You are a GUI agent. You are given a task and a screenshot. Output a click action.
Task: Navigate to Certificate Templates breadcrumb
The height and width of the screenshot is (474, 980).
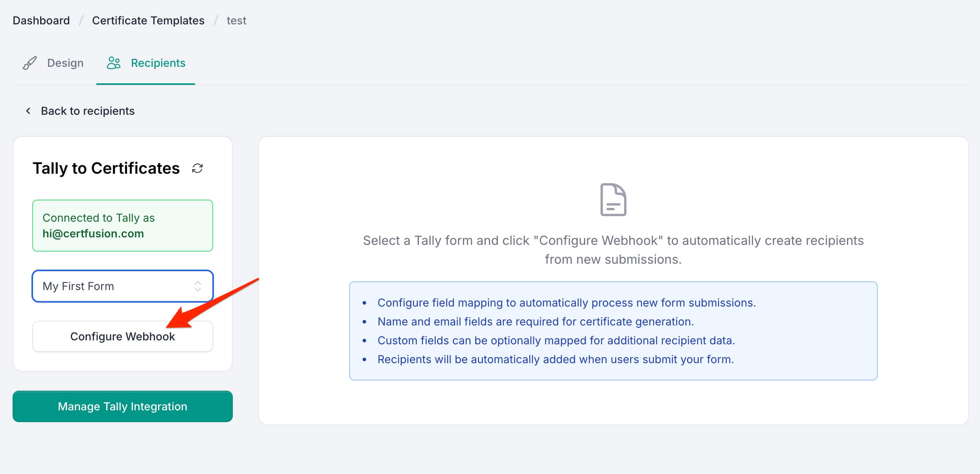[148, 20]
